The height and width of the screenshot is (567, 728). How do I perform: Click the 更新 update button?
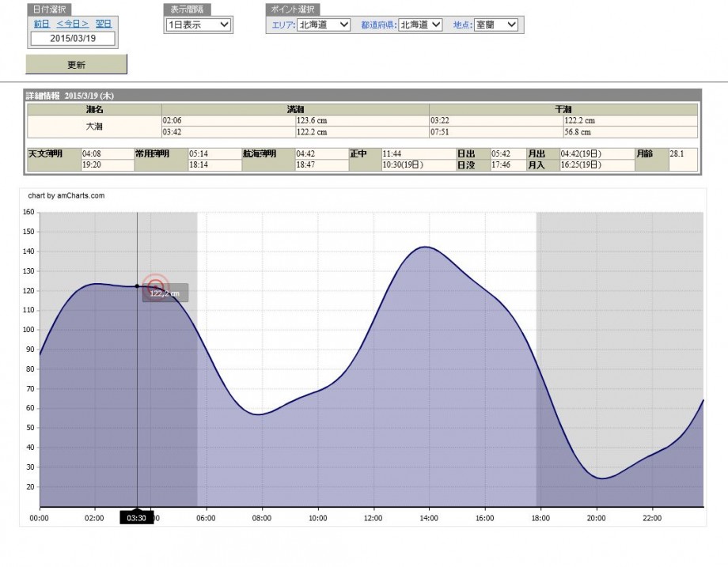point(76,65)
